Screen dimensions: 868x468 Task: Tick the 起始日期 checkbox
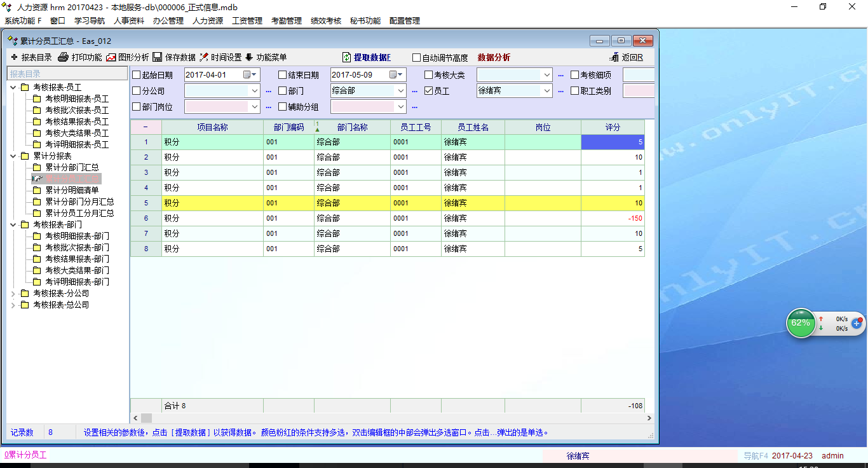pyautogui.click(x=137, y=75)
